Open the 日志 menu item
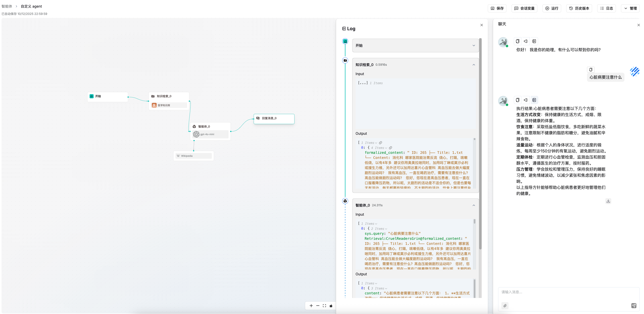The width and height of the screenshot is (644, 314). [606, 8]
